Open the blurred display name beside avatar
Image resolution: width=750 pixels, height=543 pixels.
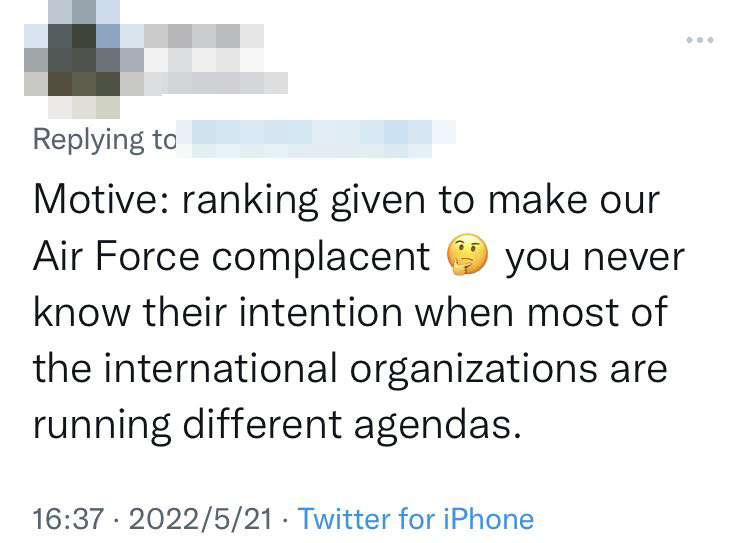point(205,58)
